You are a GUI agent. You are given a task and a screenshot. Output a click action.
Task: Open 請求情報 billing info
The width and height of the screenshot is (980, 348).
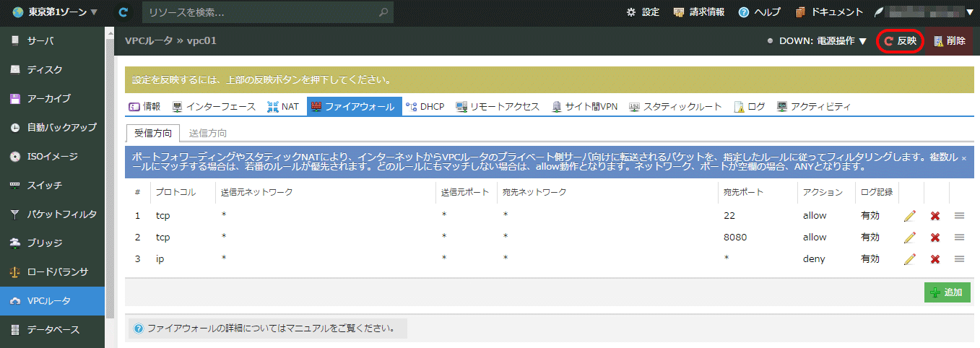point(699,12)
